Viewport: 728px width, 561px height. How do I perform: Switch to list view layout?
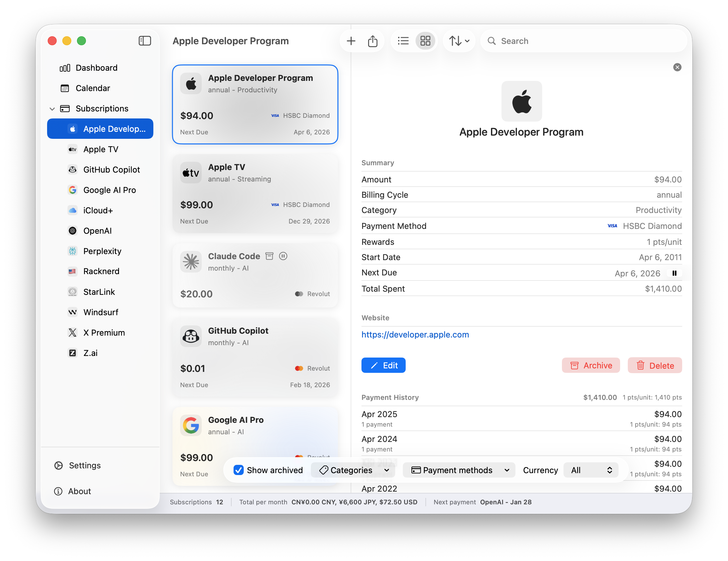(403, 41)
